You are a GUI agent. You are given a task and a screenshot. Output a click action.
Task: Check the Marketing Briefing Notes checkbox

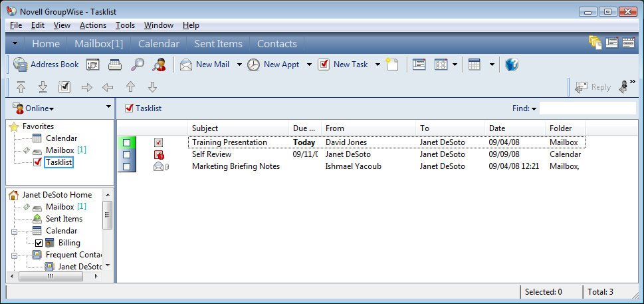tap(127, 166)
